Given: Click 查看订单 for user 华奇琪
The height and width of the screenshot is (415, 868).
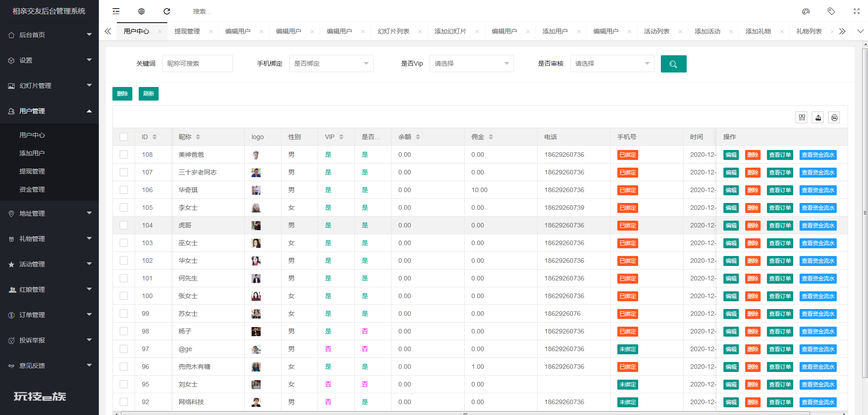Looking at the screenshot, I should pos(780,190).
